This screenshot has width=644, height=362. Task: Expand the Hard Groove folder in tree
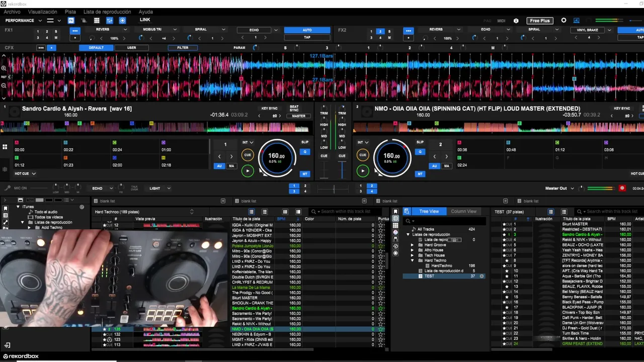pyautogui.click(x=413, y=245)
